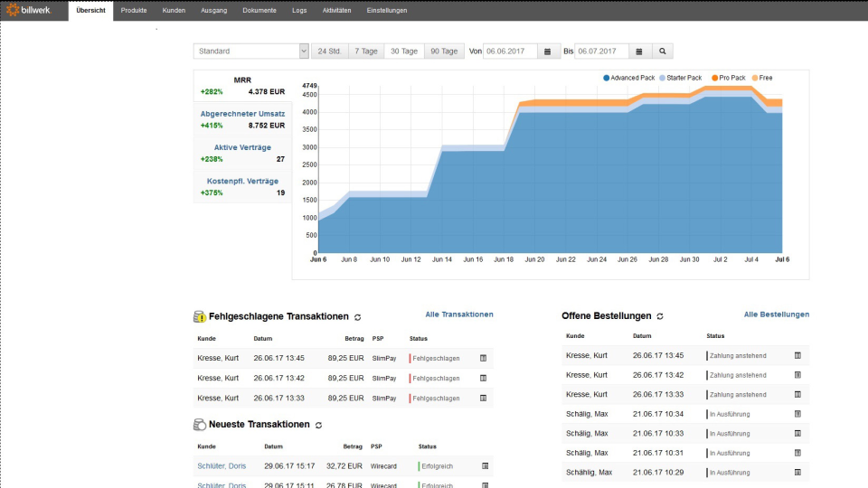Select the 30 Tage range button

click(x=404, y=52)
